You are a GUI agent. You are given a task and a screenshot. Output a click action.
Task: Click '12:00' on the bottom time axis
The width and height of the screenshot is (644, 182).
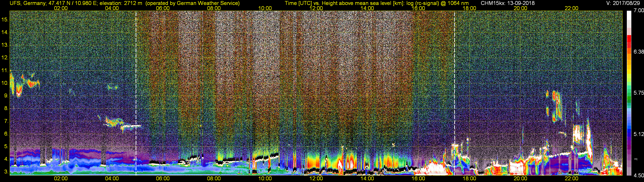(x=316, y=179)
